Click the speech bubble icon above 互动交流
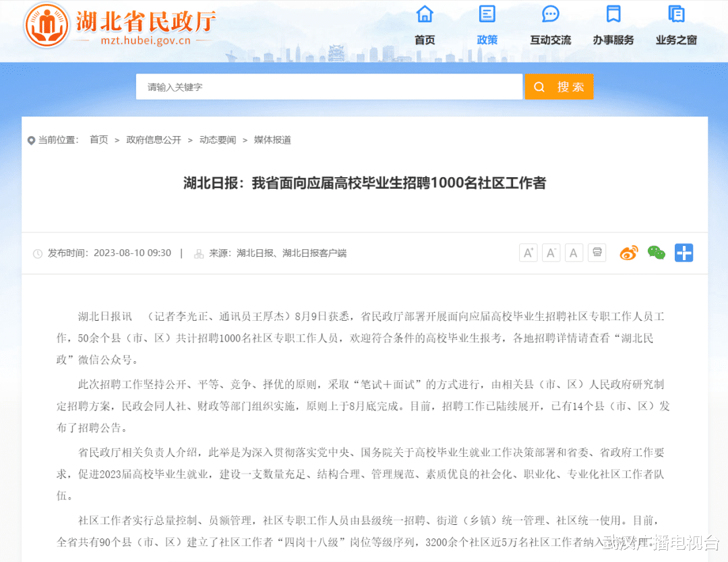 coord(550,14)
